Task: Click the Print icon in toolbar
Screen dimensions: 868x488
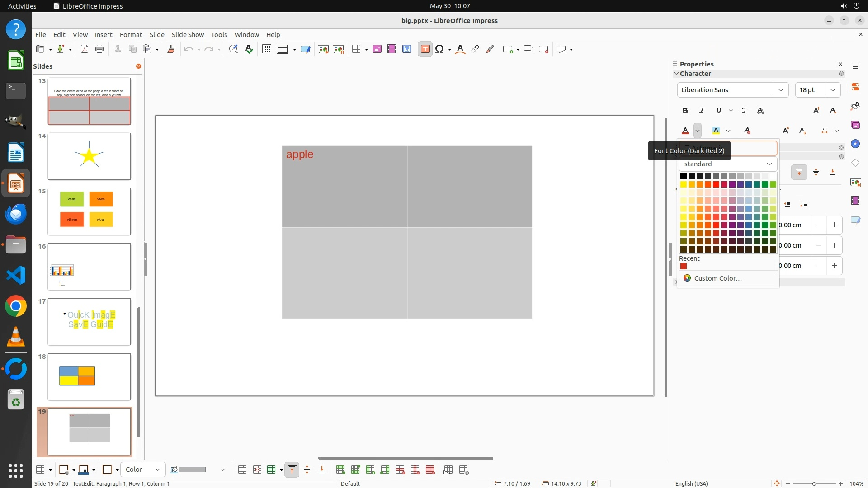Action: tap(99, 49)
